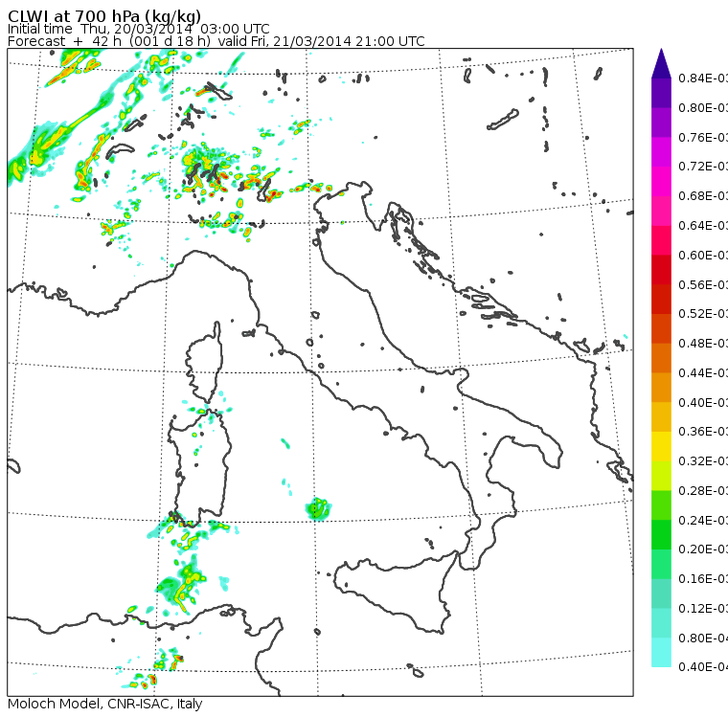The width and height of the screenshot is (728, 717).
Task: Click the 0.56E-03 legend label
Action: pyautogui.click(x=703, y=284)
